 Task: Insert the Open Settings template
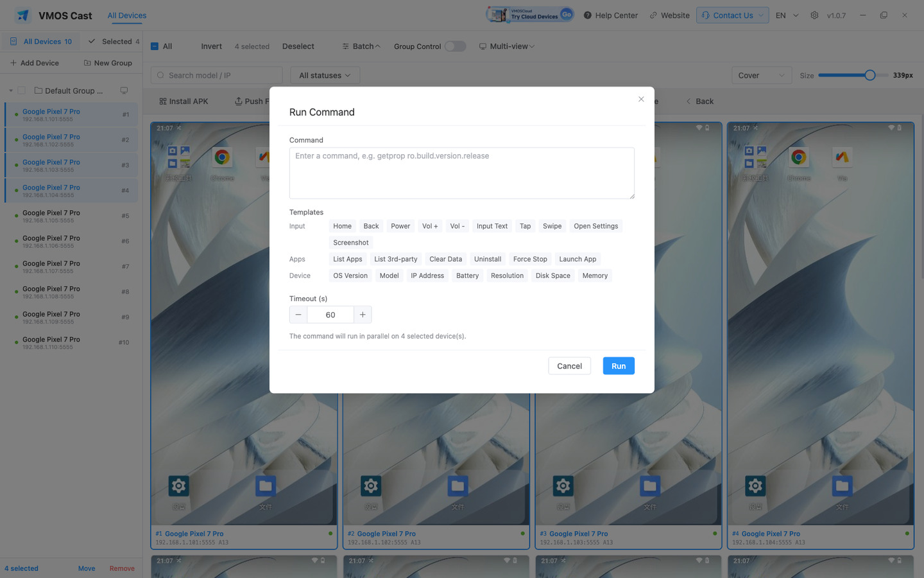pyautogui.click(x=596, y=226)
